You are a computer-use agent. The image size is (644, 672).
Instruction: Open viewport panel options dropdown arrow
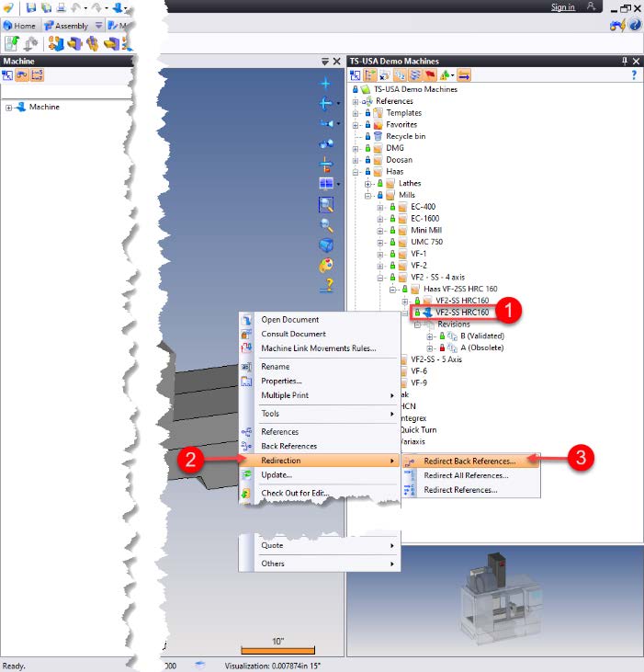[x=325, y=62]
